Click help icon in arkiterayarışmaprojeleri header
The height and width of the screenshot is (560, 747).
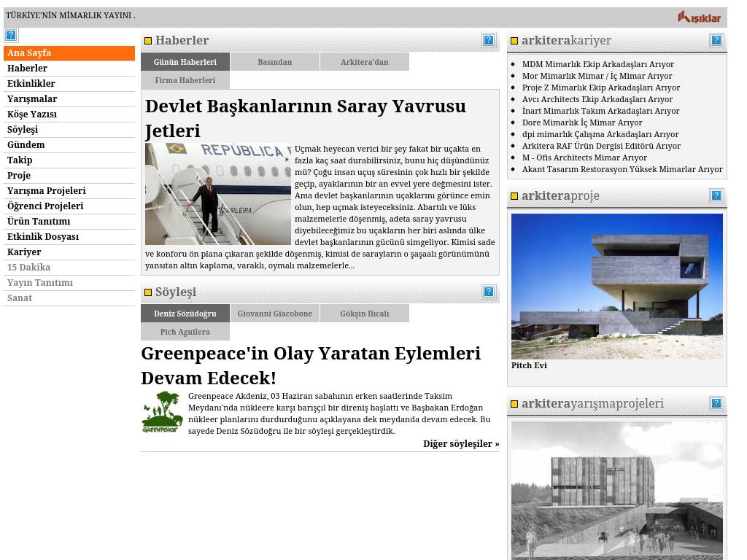click(x=716, y=403)
